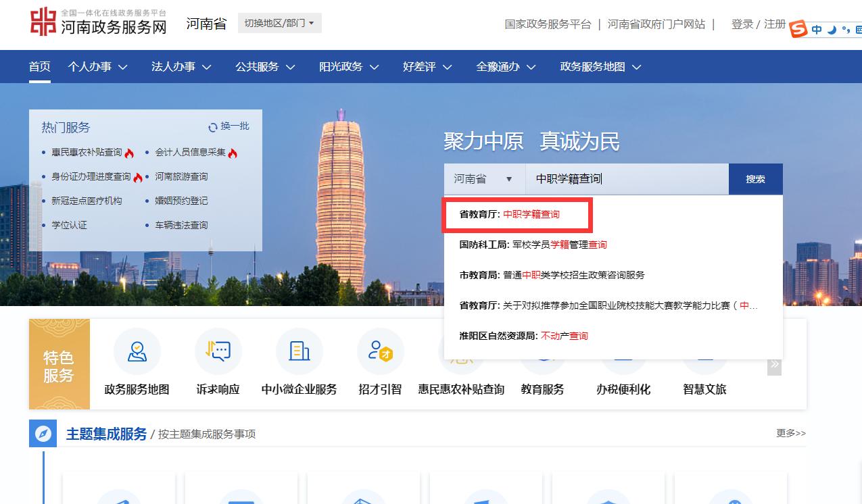The width and height of the screenshot is (862, 504).
Task: Open 车辆违法查询 hot service
Action: (x=181, y=226)
